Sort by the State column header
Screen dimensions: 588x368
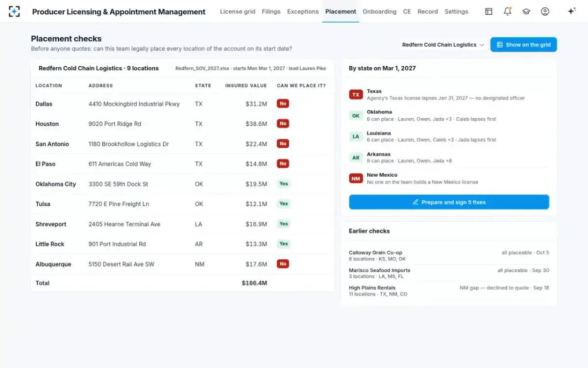[203, 85]
